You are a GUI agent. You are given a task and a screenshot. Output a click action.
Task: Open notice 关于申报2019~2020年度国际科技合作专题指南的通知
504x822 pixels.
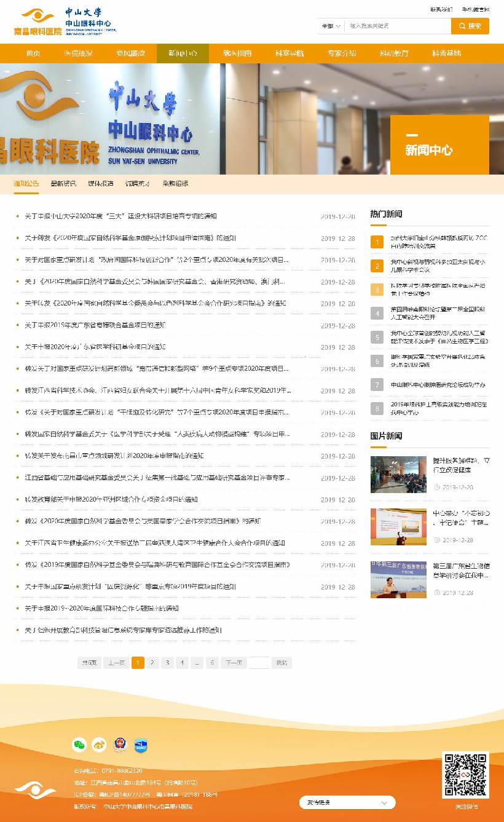click(101, 609)
